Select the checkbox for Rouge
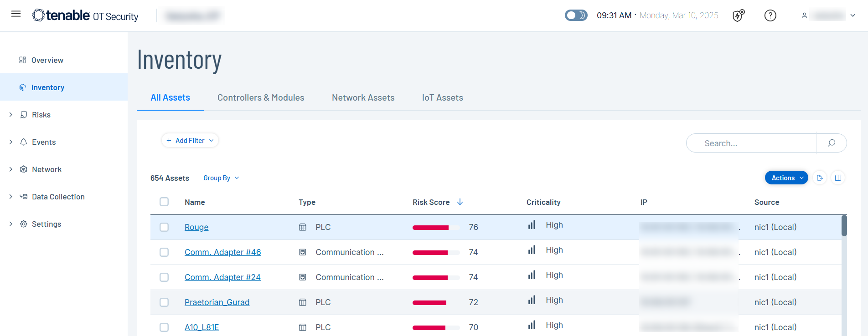 coord(164,227)
